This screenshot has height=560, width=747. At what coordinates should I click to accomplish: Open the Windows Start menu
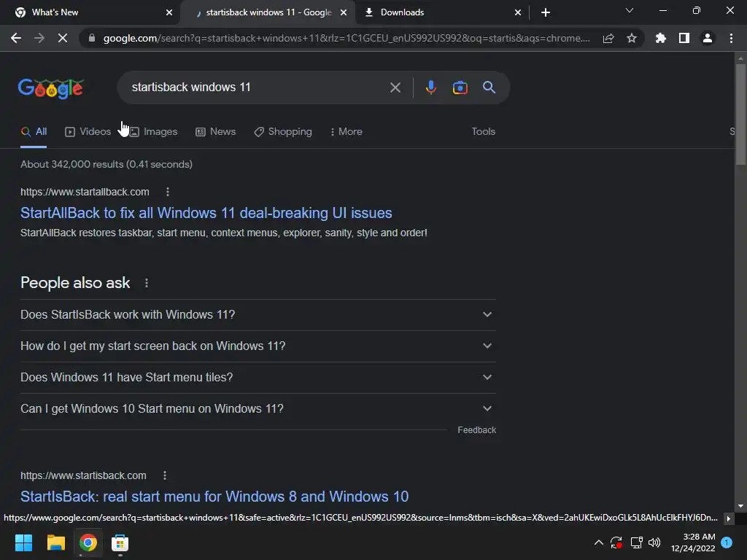pos(23,542)
